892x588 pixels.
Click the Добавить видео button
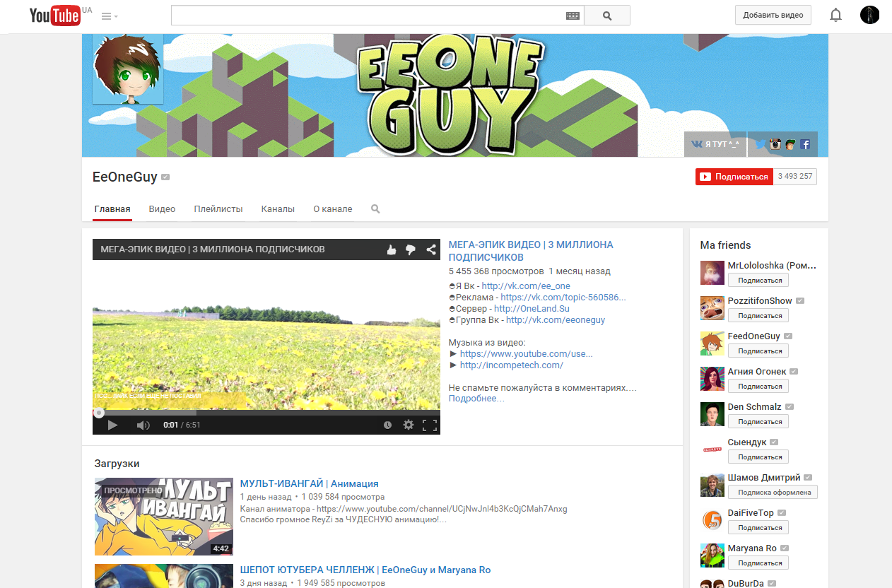773,15
